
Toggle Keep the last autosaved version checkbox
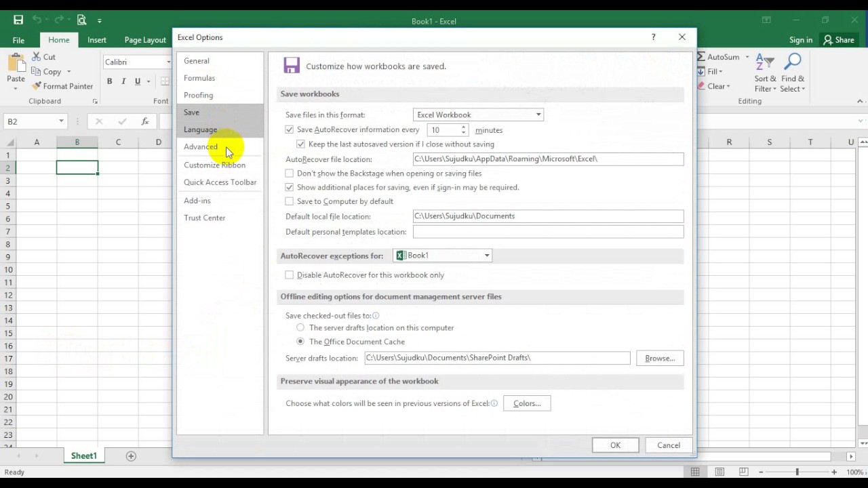pyautogui.click(x=301, y=144)
